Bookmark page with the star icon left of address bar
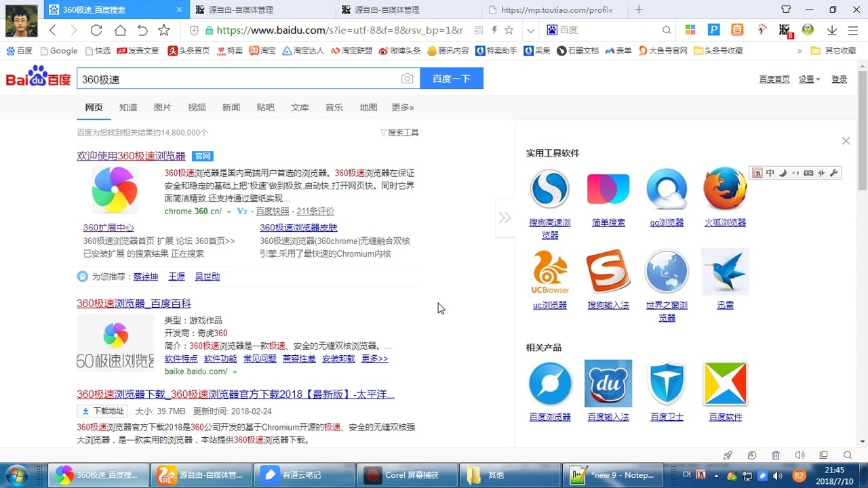 pyautogui.click(x=164, y=30)
